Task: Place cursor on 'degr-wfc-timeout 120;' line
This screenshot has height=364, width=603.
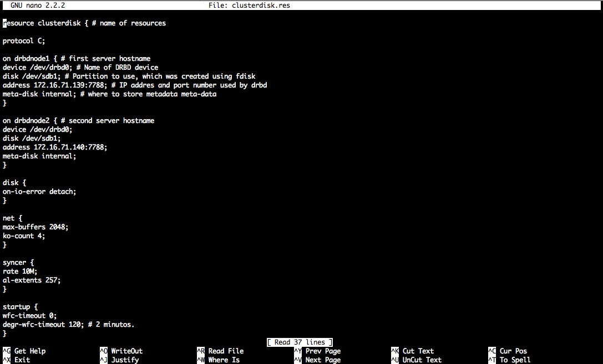Action: pyautogui.click(x=68, y=325)
